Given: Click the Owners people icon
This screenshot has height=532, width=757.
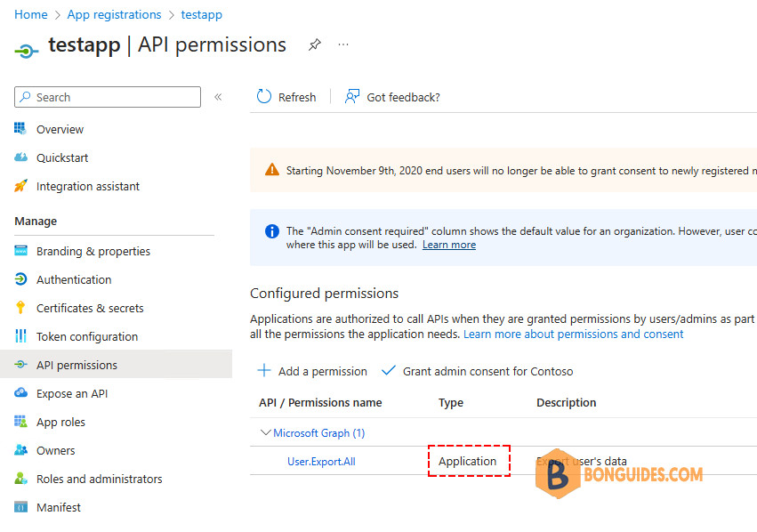Looking at the screenshot, I should click(20, 450).
